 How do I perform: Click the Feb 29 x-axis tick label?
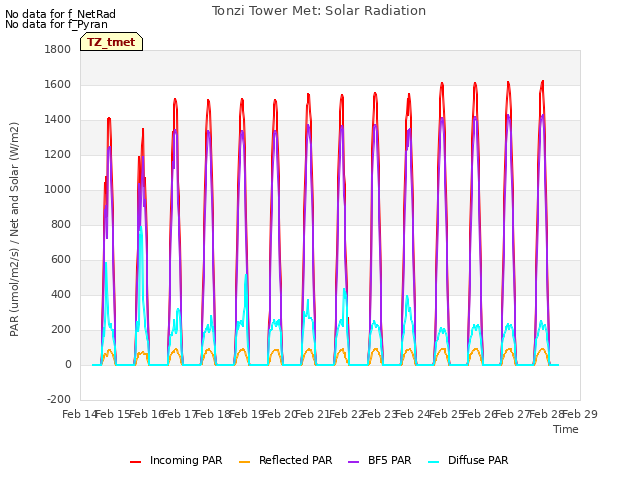(580, 414)
